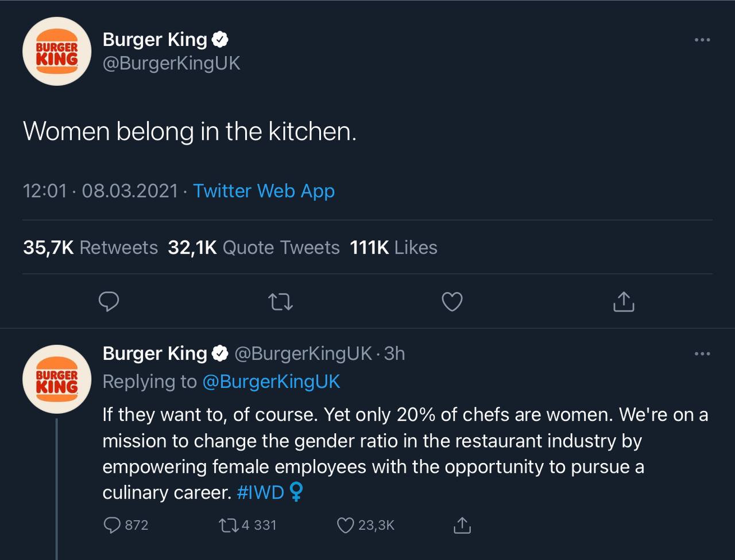Open the more options menu on main tweet
735x560 pixels.
pos(702,40)
